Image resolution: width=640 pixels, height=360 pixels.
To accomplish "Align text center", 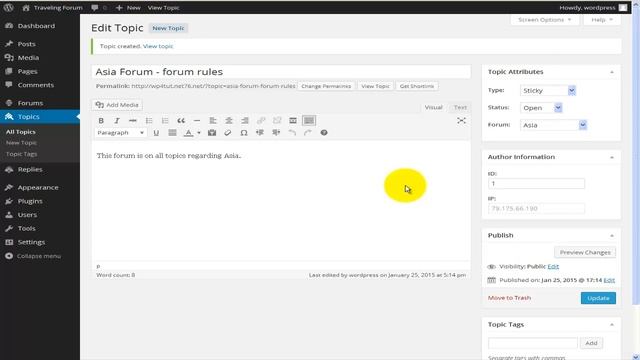I will (x=229, y=120).
